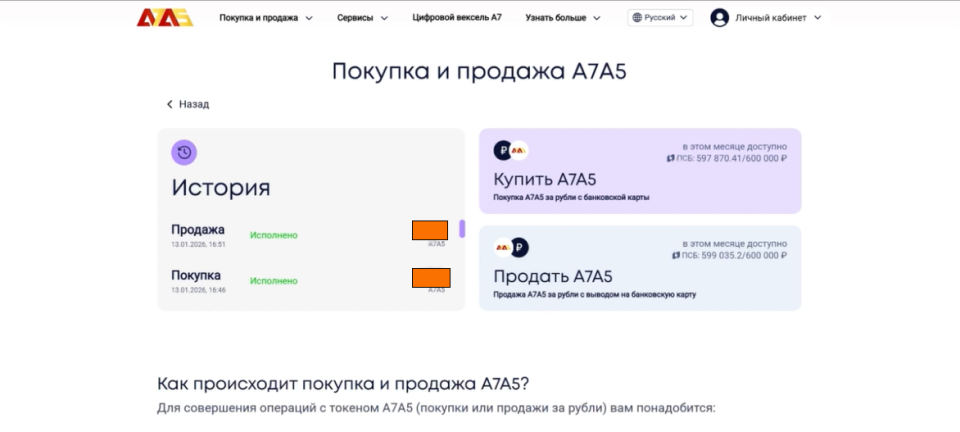The image size is (960, 432).
Task: Click the purple History list scrollbar
Action: 462,229
